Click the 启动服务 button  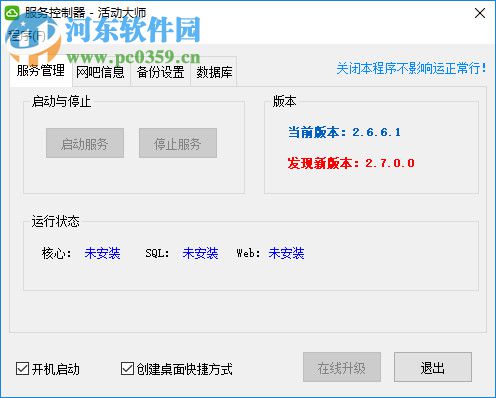[x=85, y=143]
